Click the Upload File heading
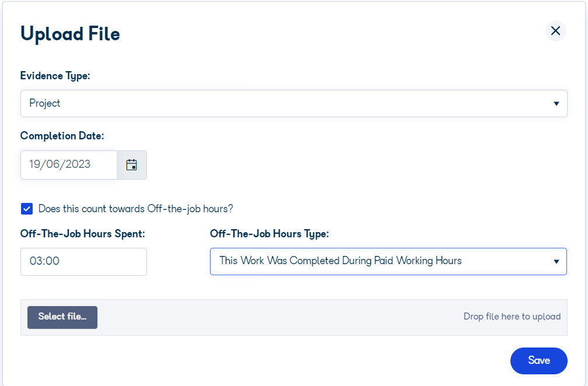This screenshot has width=588, height=386. (70, 34)
